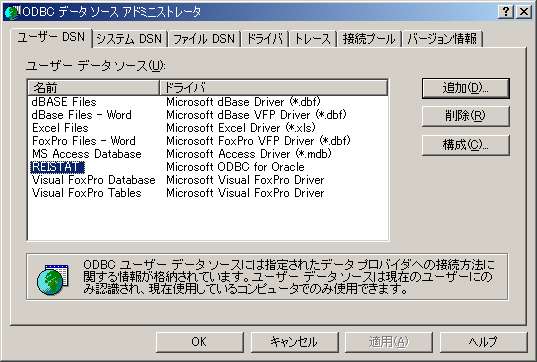The width and height of the screenshot is (537, 362).
Task: Click the question mark help button in title bar
Action: [505, 12]
